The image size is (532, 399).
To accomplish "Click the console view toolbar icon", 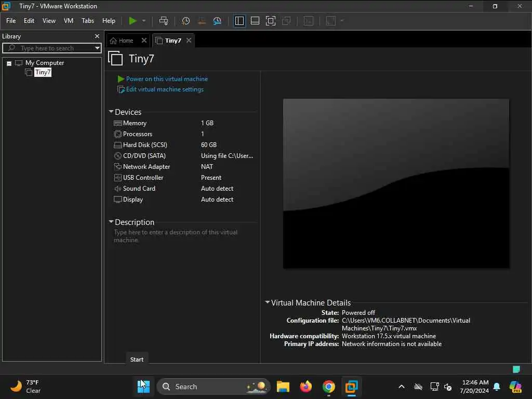I will click(309, 21).
